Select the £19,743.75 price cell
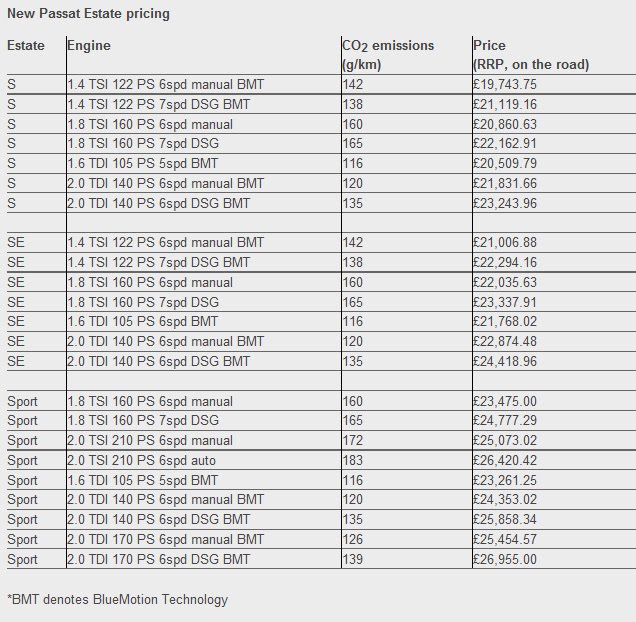Image resolution: width=636 pixels, height=622 pixels. pyautogui.click(x=505, y=84)
